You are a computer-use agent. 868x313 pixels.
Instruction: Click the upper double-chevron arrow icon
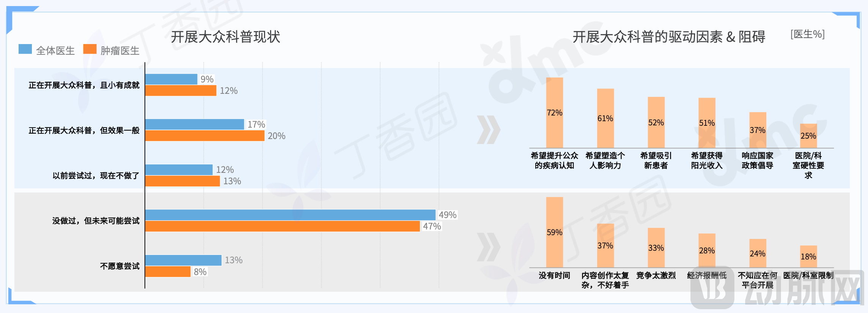489,130
